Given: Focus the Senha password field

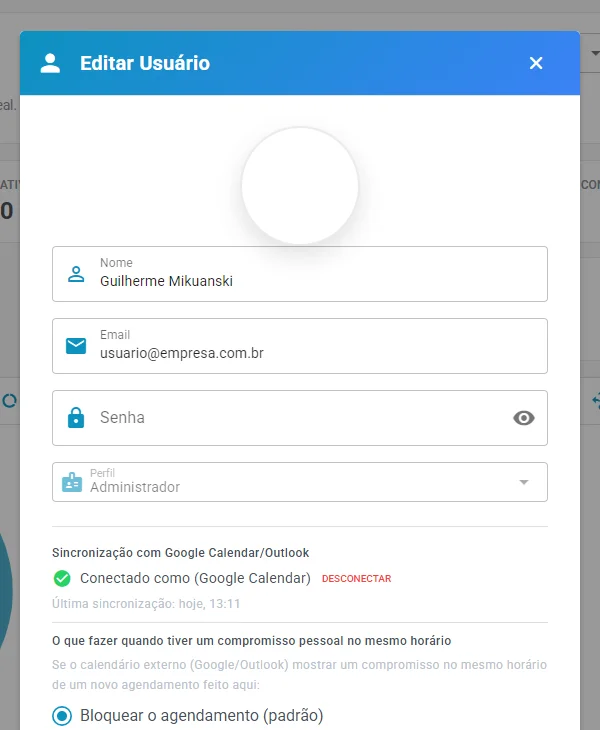Looking at the screenshot, I should pyautogui.click(x=300, y=418).
